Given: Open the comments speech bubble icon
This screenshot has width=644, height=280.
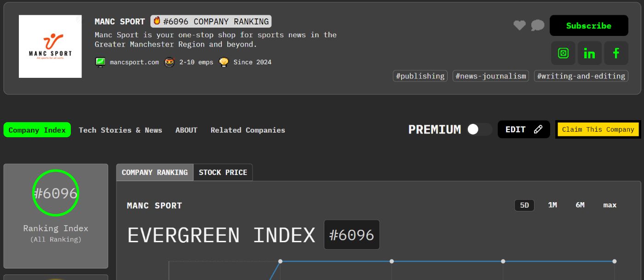Looking at the screenshot, I should coord(537,26).
